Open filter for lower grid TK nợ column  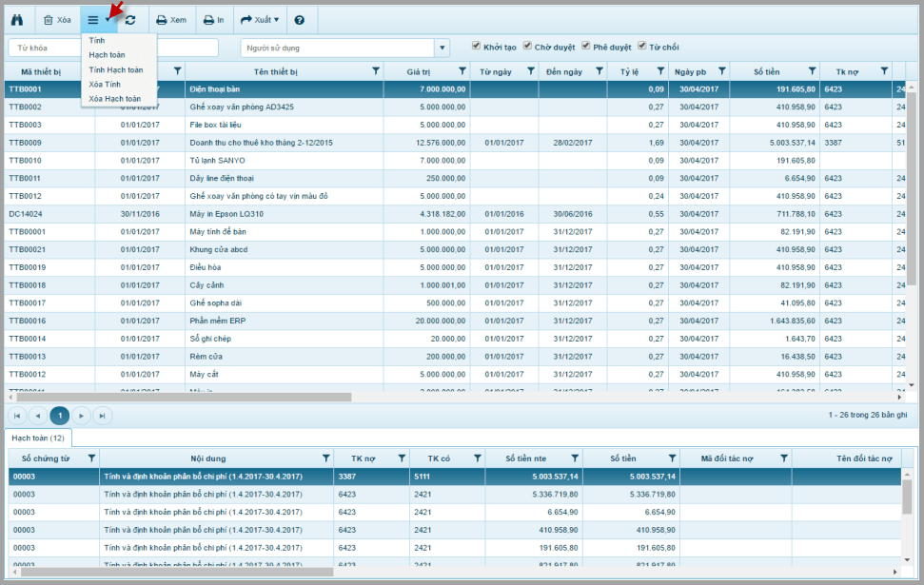coord(402,458)
